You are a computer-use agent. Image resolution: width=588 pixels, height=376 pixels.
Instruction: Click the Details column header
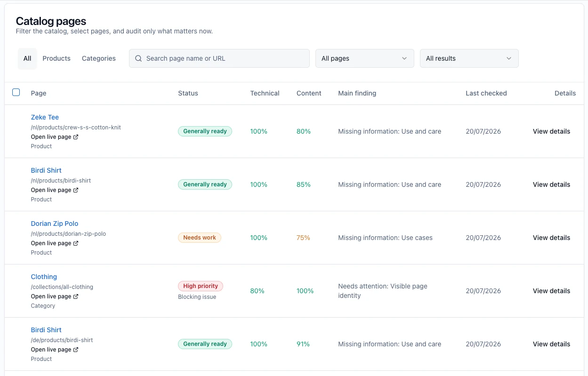coord(565,93)
